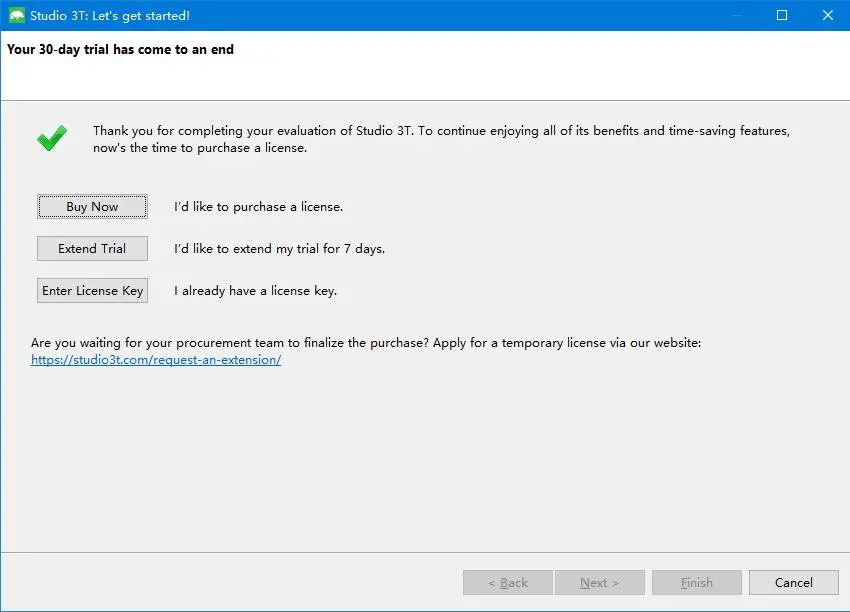Click the "Your 30-day trial has come to an end" heading
The height and width of the screenshot is (612, 850).
[120, 49]
